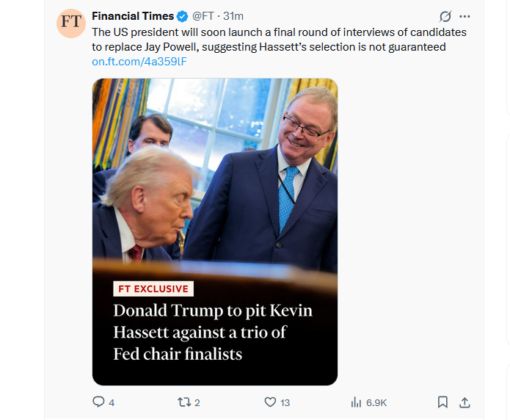This screenshot has height=420, width=510.
Task: Open the on.ft.com/4a359lF link
Action: point(139,62)
